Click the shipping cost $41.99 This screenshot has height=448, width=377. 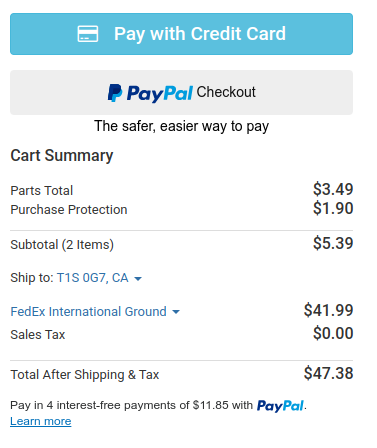click(x=328, y=310)
